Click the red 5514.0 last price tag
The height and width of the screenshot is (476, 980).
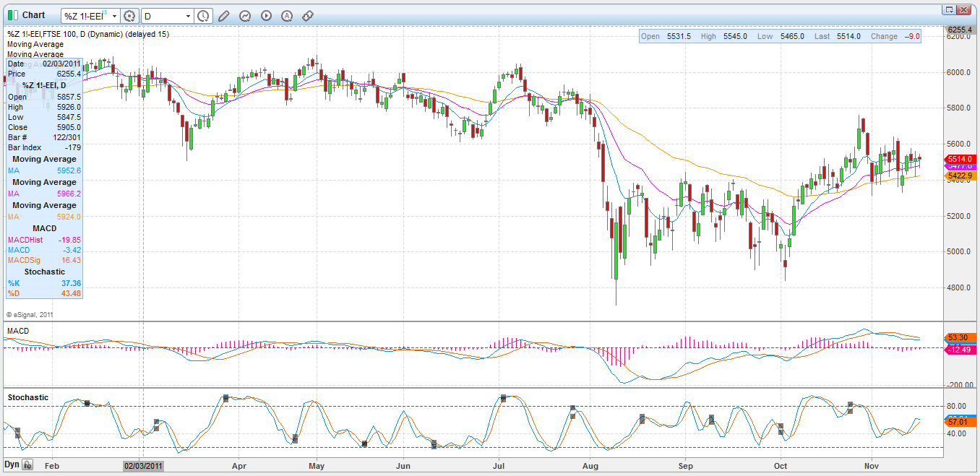960,159
